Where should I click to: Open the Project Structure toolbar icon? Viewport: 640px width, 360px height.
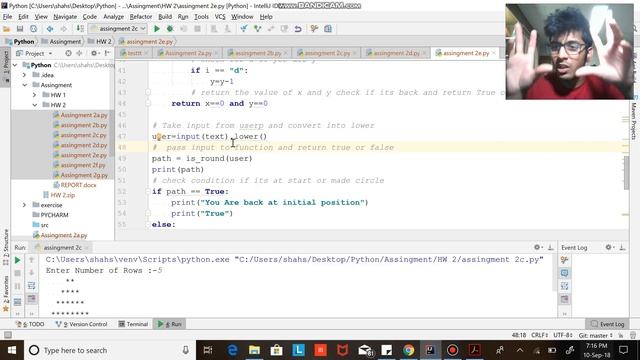(328, 29)
